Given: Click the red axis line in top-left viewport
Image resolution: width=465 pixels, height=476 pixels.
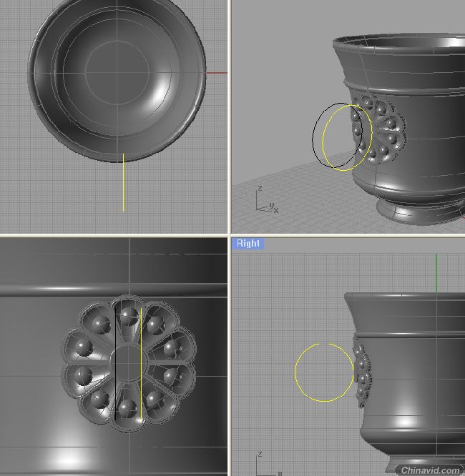Looking at the screenshot, I should tap(217, 73).
